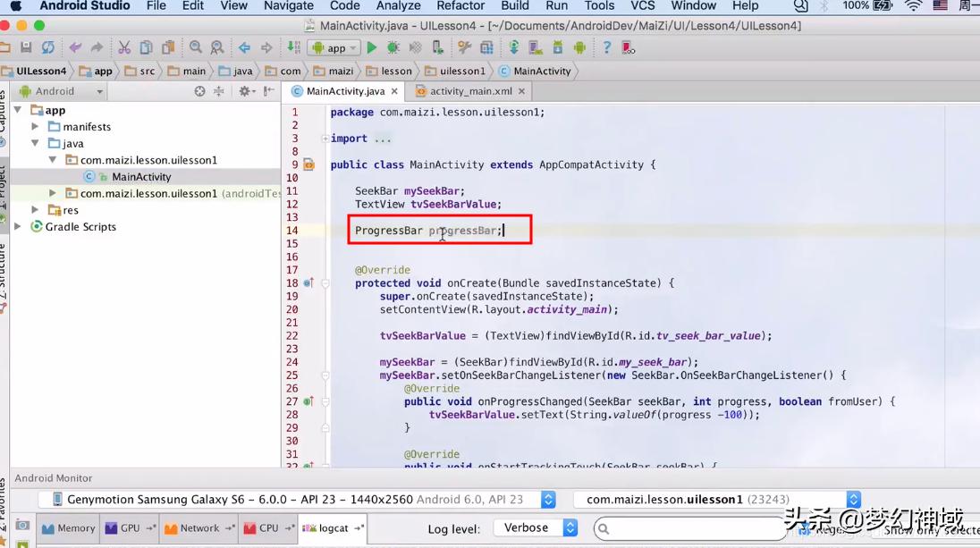Screen dimensions: 980x548
Task: Click the Debug app bug icon
Action: [393, 47]
